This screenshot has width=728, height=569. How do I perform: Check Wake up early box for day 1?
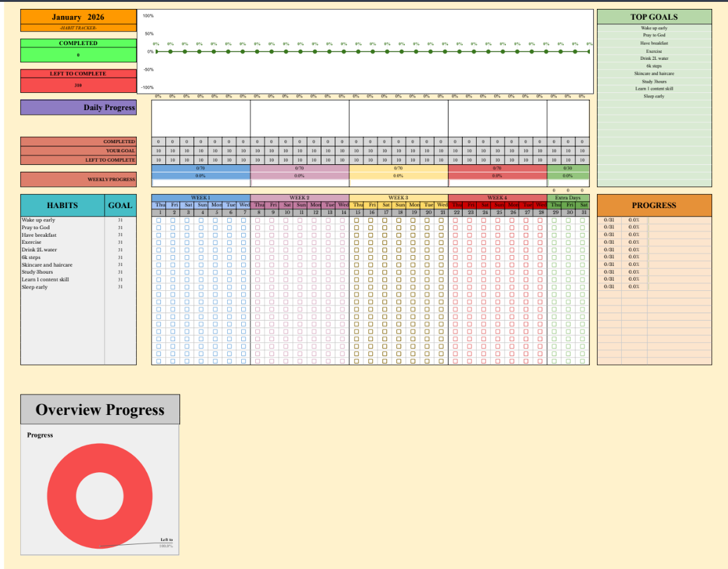coord(158,220)
